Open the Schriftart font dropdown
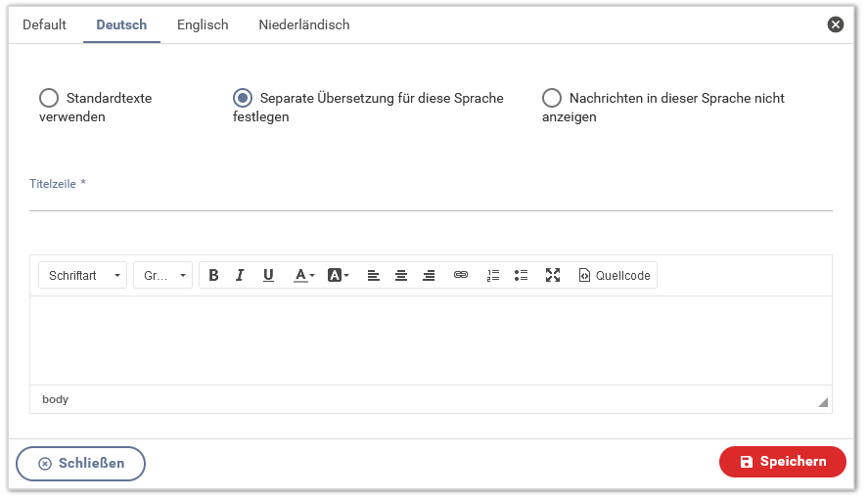 click(x=82, y=276)
